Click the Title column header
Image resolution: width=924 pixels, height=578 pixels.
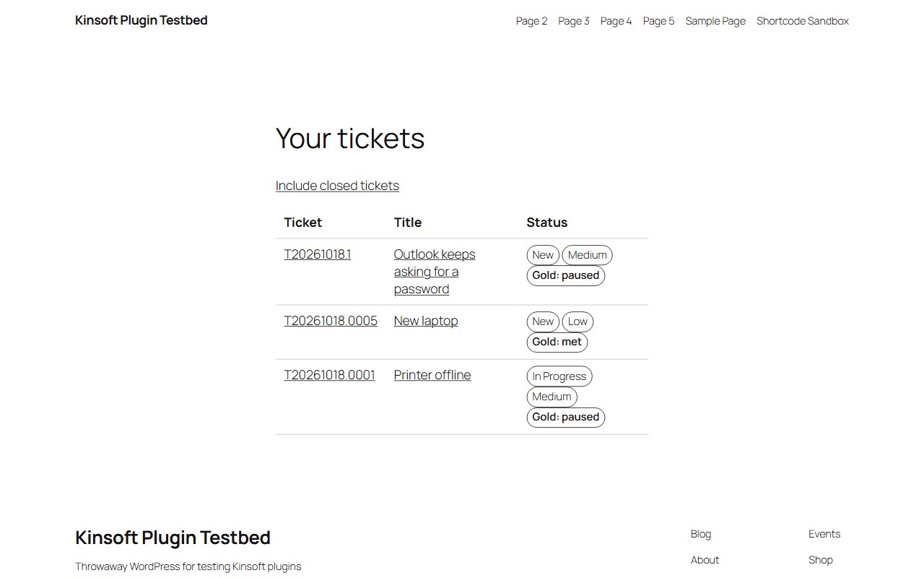[408, 223]
